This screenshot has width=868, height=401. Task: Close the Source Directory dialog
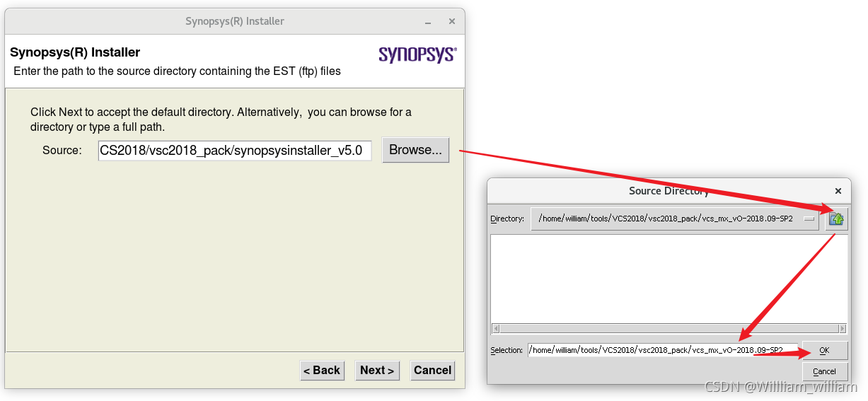tap(838, 191)
